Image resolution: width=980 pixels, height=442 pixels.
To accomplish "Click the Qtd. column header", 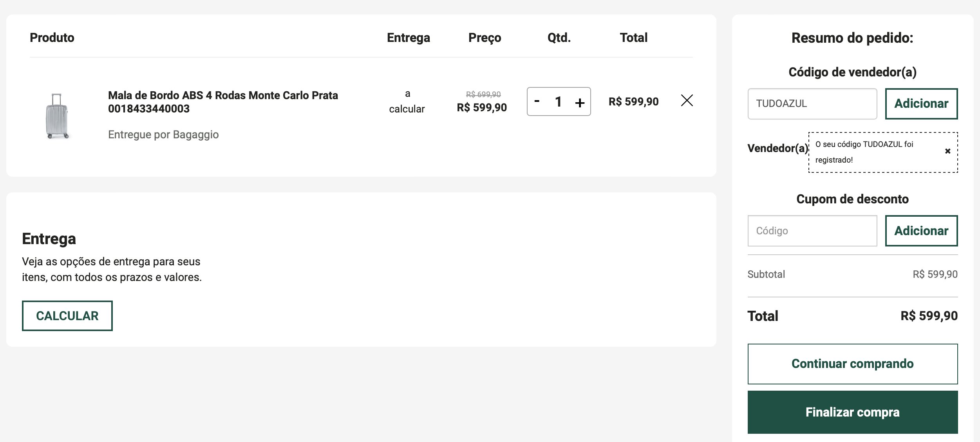I will coord(559,38).
